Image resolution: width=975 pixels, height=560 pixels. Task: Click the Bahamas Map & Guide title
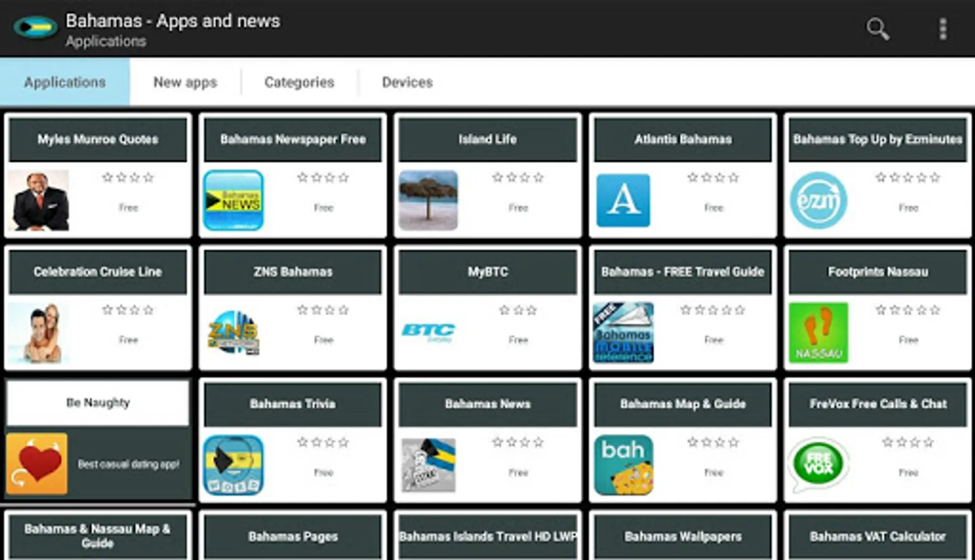coord(683,404)
